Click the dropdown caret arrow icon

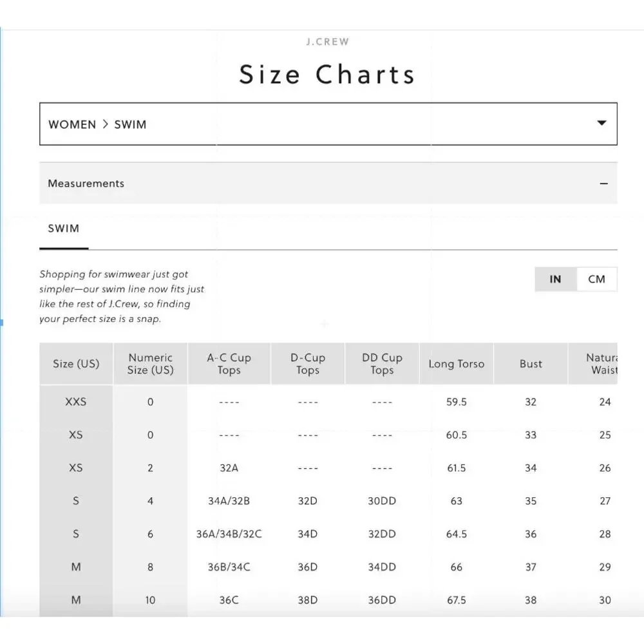601,123
